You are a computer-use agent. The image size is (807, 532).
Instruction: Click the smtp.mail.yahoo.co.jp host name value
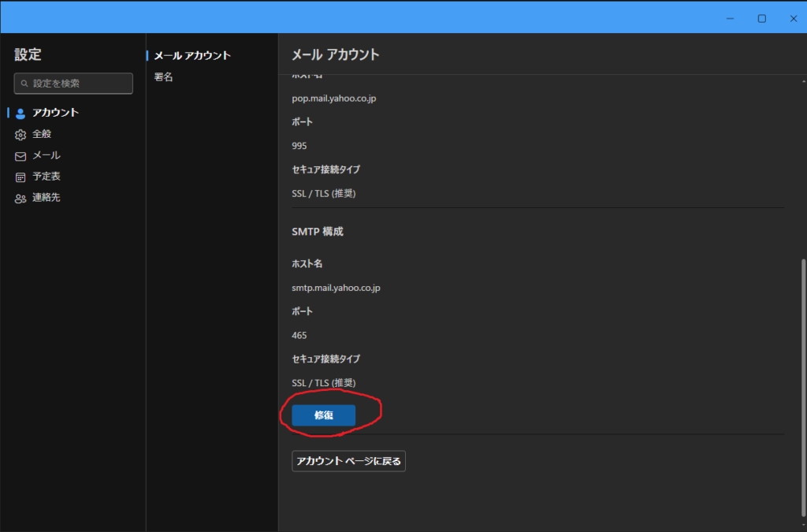click(337, 288)
